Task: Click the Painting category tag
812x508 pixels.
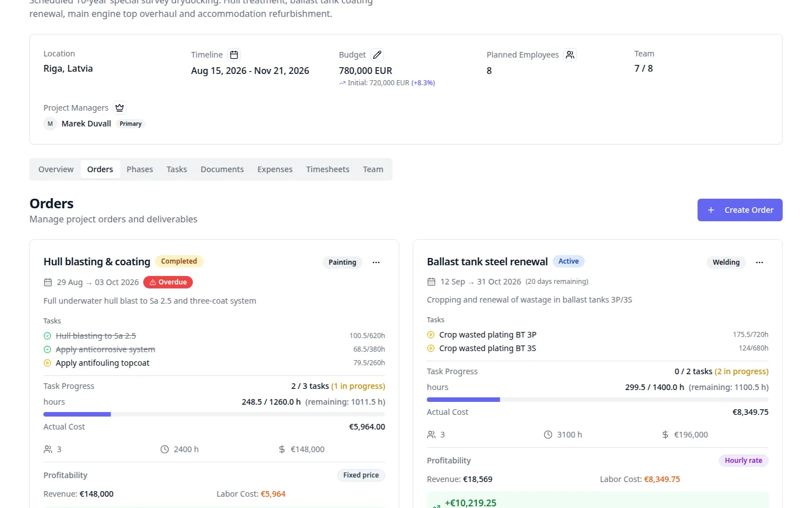Action: click(x=342, y=262)
